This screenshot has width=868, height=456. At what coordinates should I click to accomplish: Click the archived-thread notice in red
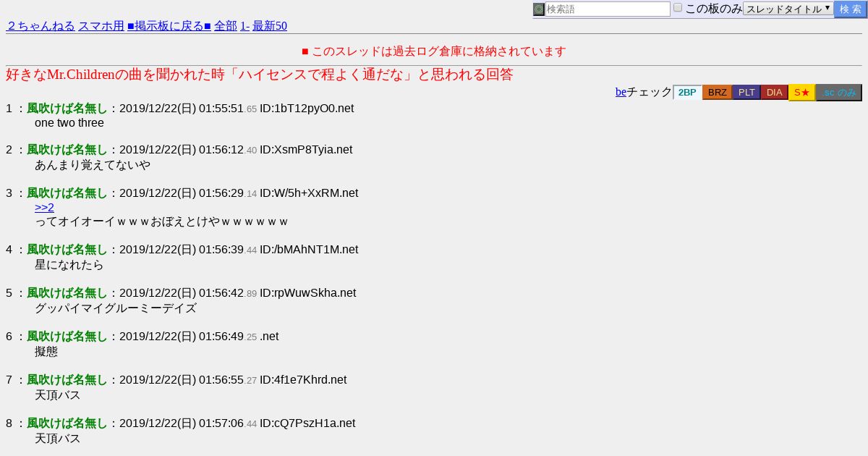click(x=434, y=51)
